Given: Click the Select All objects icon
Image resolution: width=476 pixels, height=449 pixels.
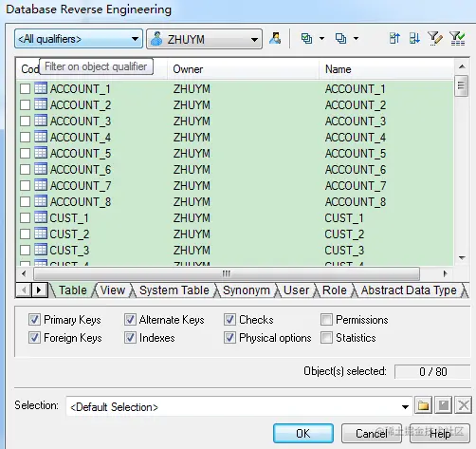Looking at the screenshot, I should point(306,39).
